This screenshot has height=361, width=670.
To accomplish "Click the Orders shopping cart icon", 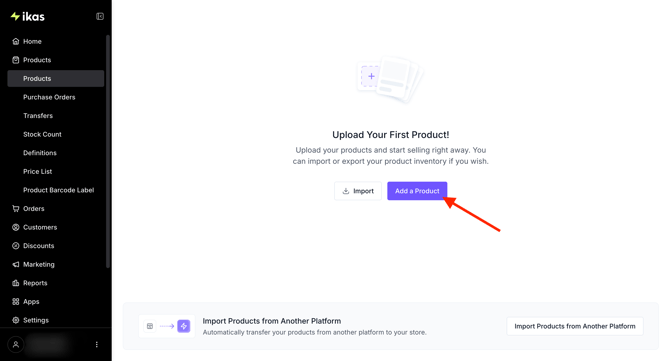I will coord(16,208).
